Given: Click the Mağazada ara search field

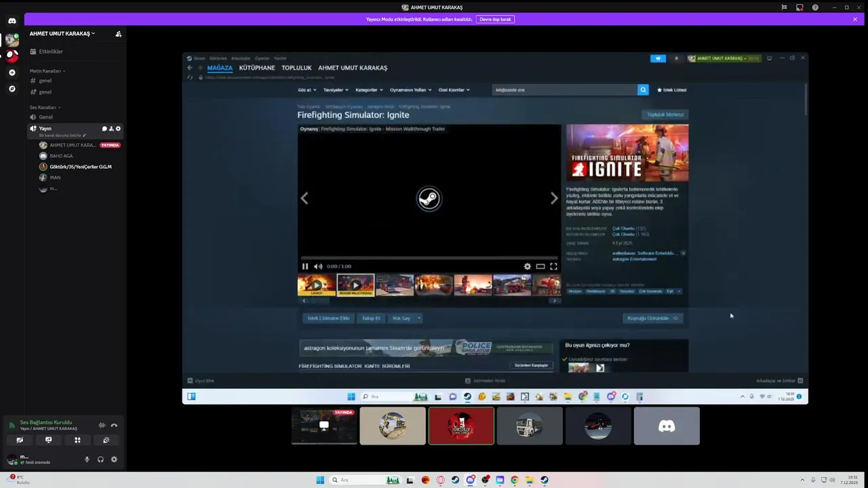Looking at the screenshot, I should click(x=565, y=89).
